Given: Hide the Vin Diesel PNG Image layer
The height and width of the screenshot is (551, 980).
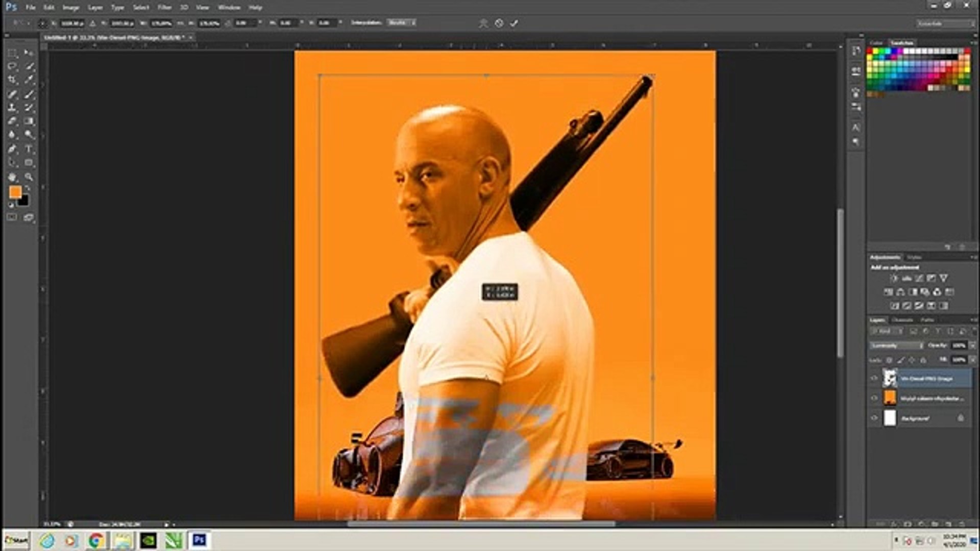Looking at the screenshot, I should 874,379.
